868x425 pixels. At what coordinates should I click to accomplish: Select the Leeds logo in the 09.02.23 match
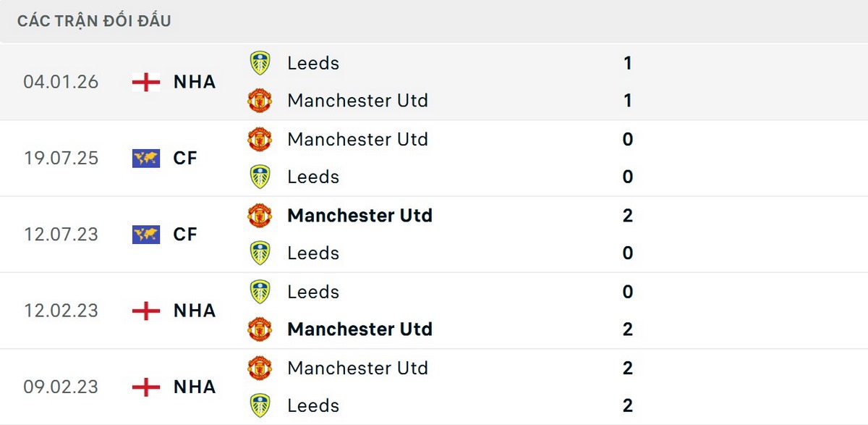point(259,405)
